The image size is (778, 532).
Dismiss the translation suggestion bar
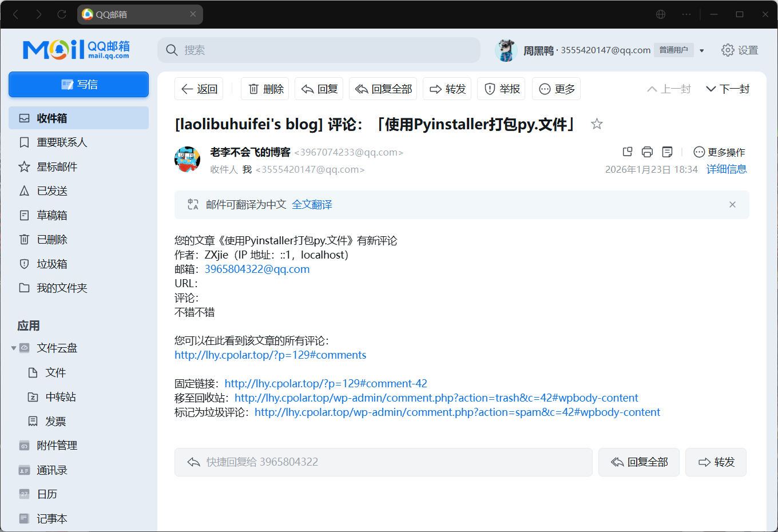point(732,205)
